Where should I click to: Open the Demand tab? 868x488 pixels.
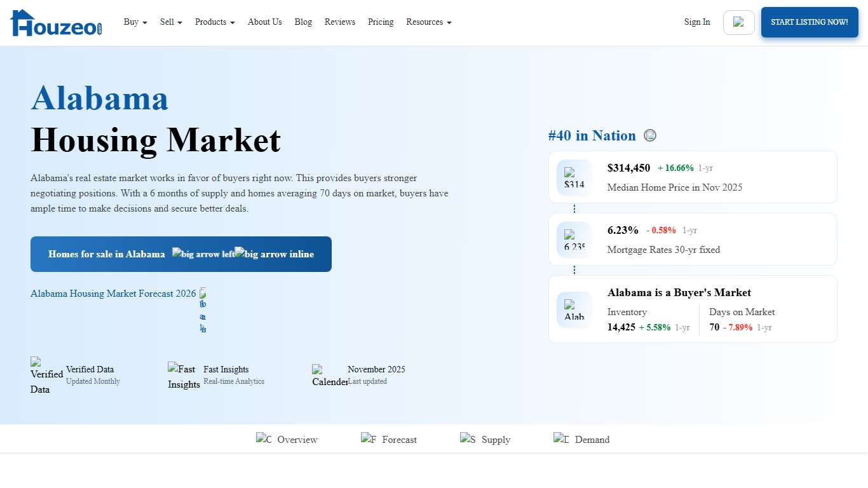581,439
